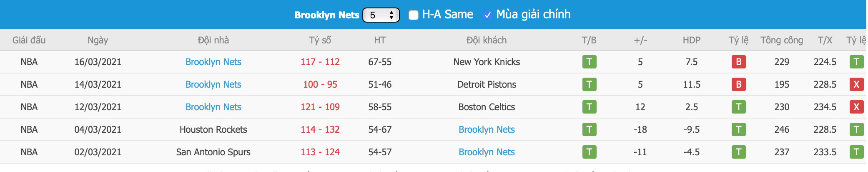
Task: Uncheck the Mùa giải chính checkbox
Action: [x=487, y=15]
